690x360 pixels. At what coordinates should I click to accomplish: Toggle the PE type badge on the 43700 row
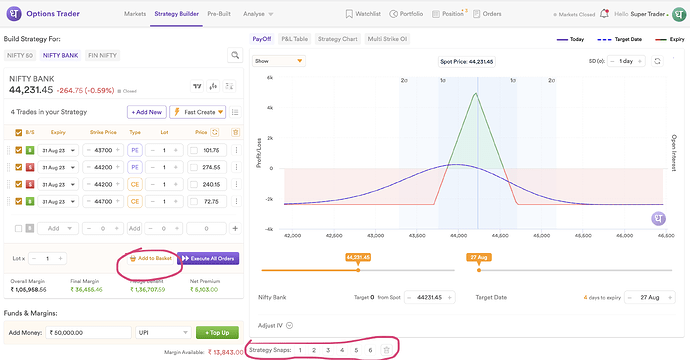click(135, 150)
